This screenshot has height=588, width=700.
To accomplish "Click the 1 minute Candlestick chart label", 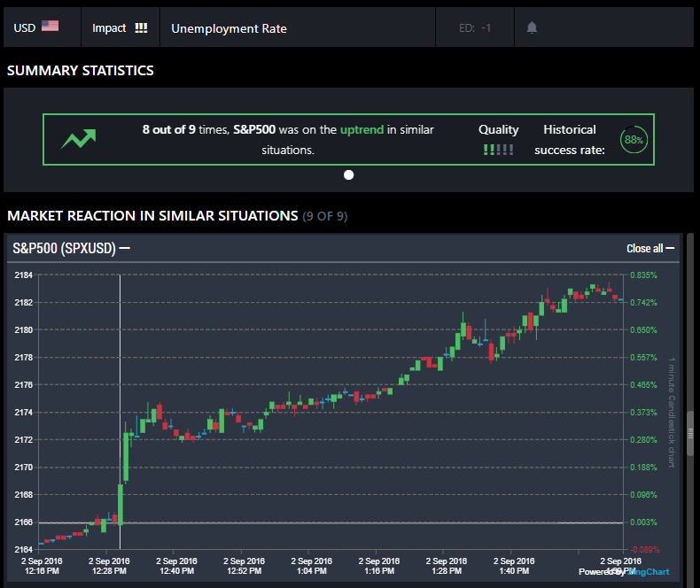I will coord(672,413).
